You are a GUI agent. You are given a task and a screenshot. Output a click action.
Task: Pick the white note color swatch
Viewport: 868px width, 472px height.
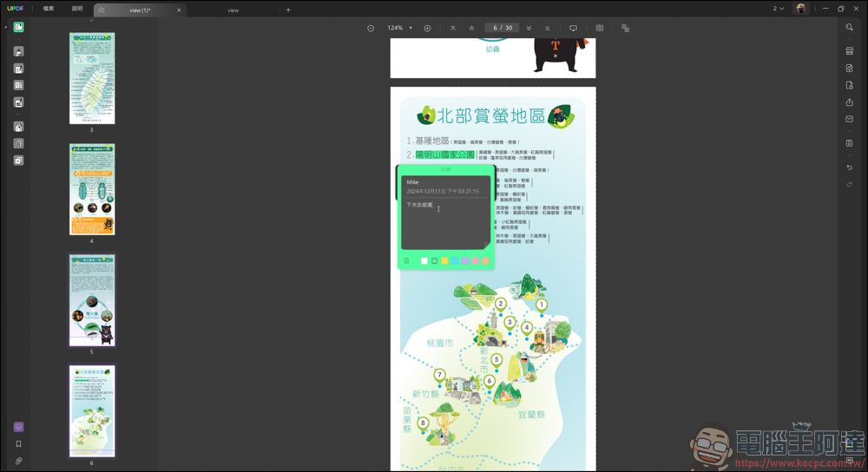click(424, 260)
